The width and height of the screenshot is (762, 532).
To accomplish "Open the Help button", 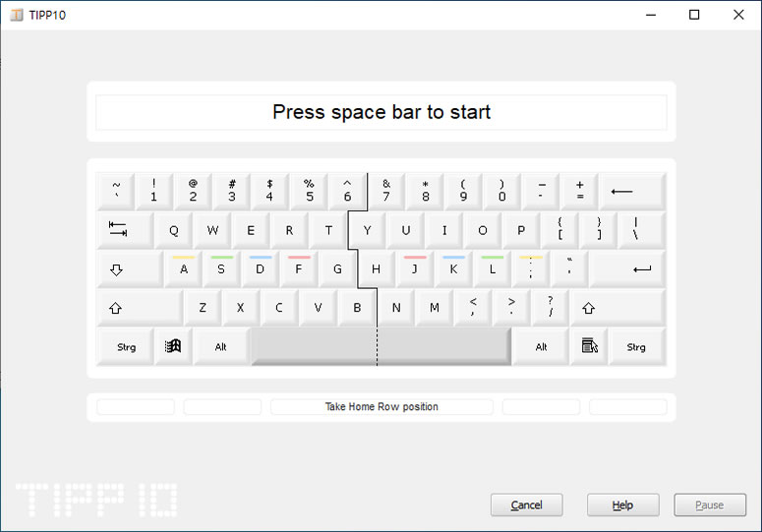I will click(622, 504).
